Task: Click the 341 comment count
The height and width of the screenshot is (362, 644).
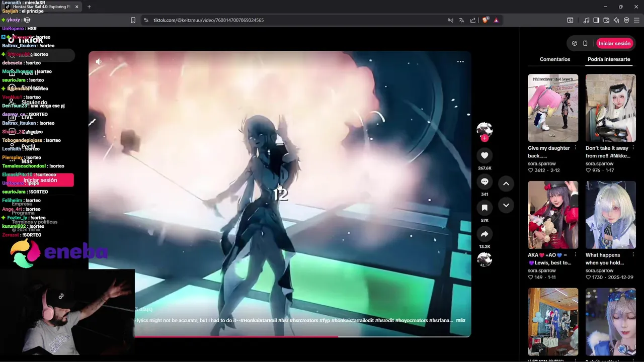Action: point(485,194)
